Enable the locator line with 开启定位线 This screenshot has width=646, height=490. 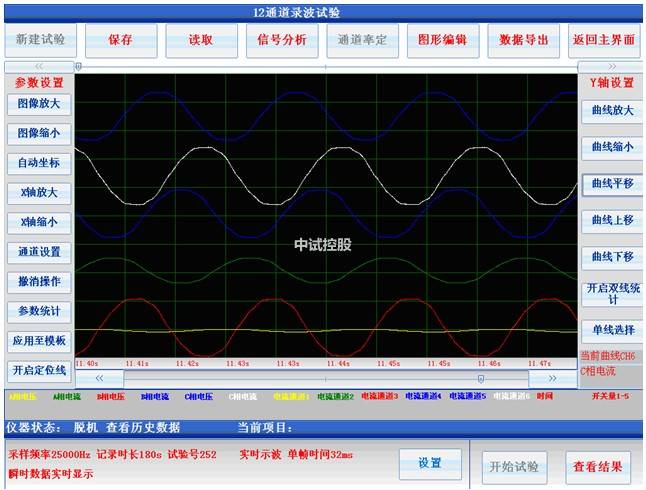(x=38, y=370)
